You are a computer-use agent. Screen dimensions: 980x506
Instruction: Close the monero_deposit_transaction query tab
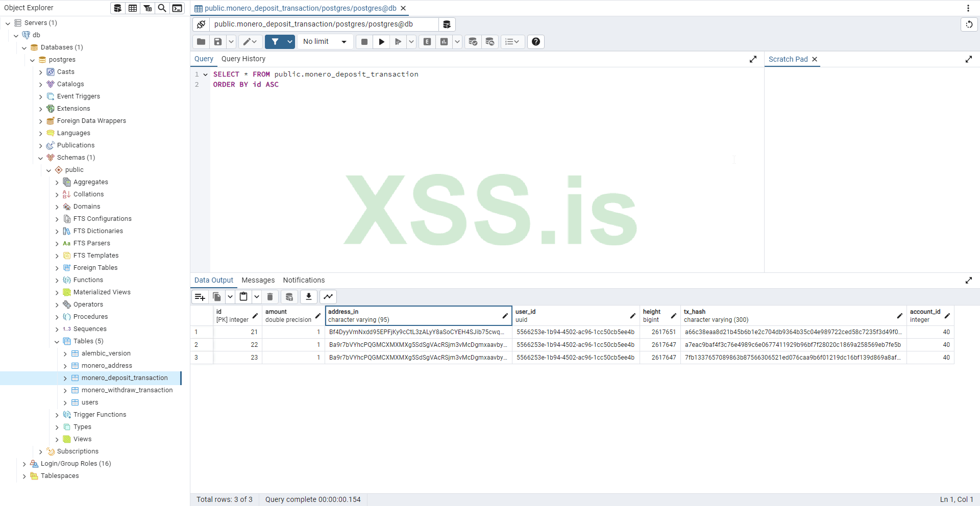pos(403,8)
